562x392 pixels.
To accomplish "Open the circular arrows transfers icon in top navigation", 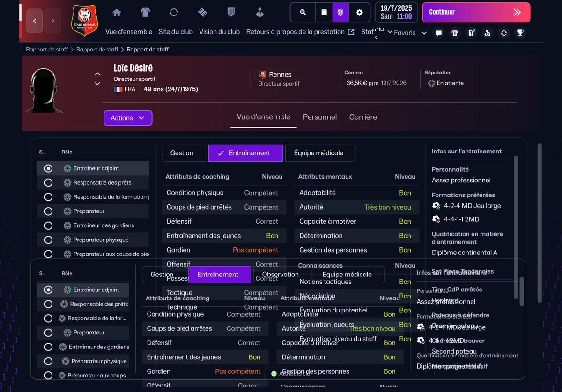I will [174, 13].
